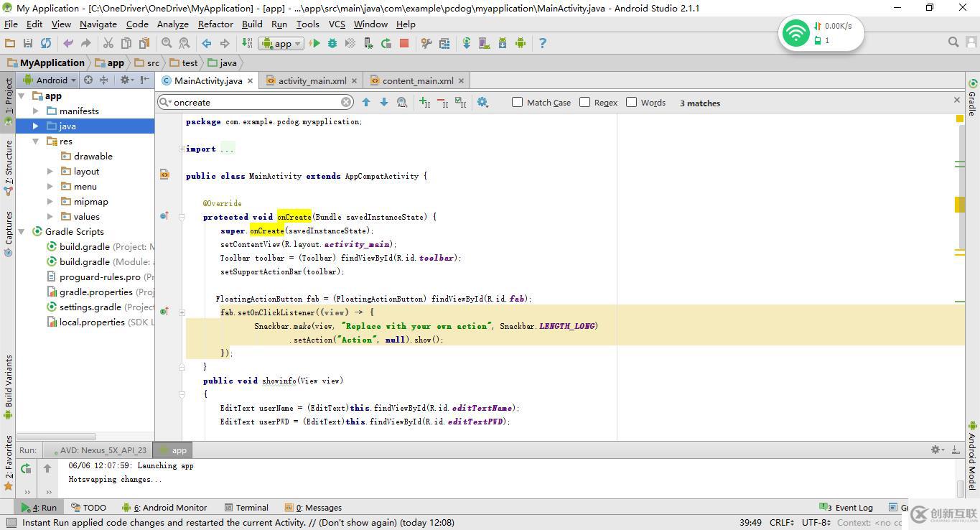This screenshot has height=530, width=980.
Task: Click the Help question mark icon
Action: [x=542, y=43]
